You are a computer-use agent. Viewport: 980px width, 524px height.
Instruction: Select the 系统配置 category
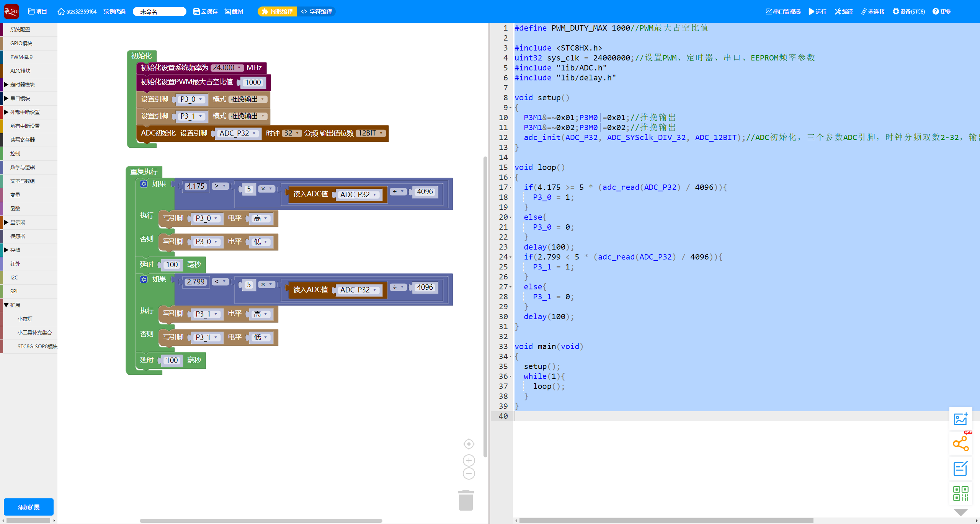click(x=29, y=29)
